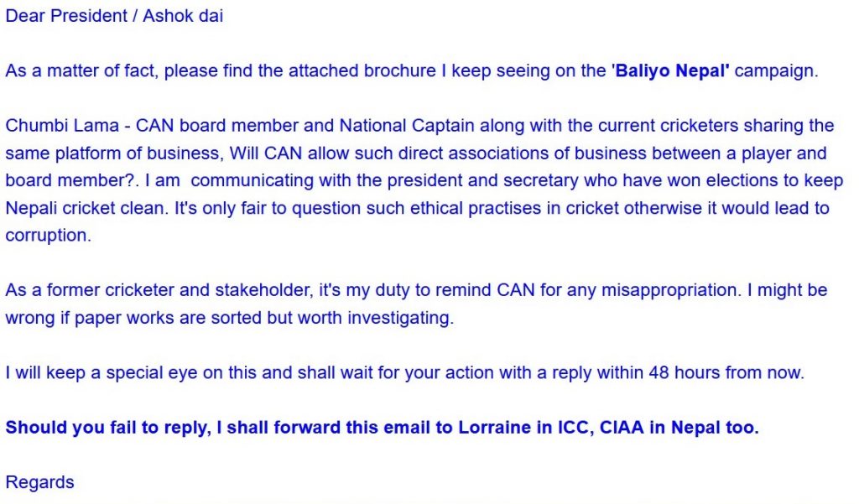Click the word 'corruption.'

pos(48,236)
